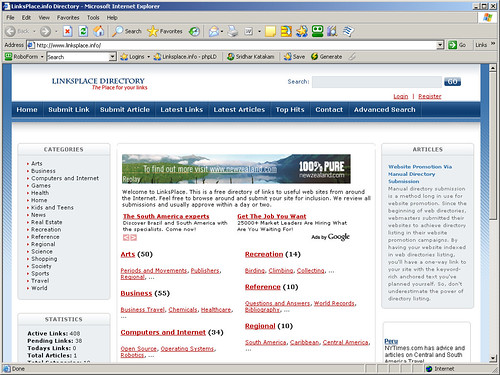Image resolution: width=500 pixels, height=375 pixels.
Task: Expand the RoboForm Logins dropdown
Action: [149, 57]
